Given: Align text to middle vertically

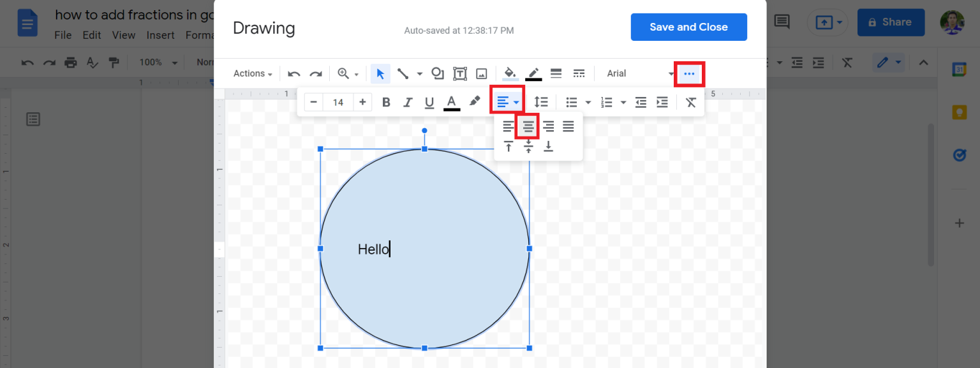Looking at the screenshot, I should 528,147.
